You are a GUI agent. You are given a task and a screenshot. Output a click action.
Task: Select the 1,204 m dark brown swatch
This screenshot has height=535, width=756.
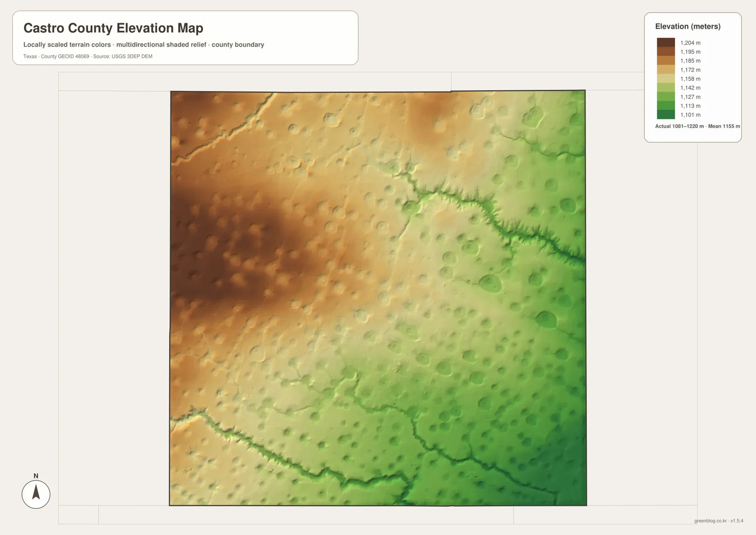click(666, 42)
